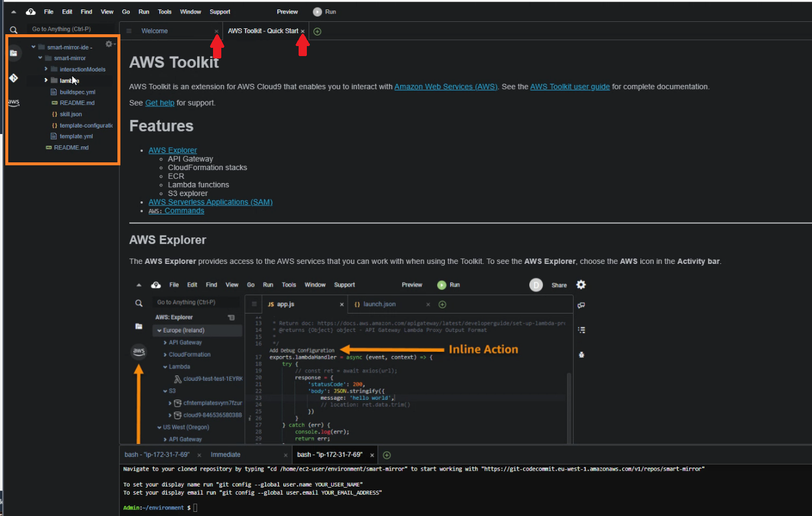Close the Immediate tab

point(286,455)
